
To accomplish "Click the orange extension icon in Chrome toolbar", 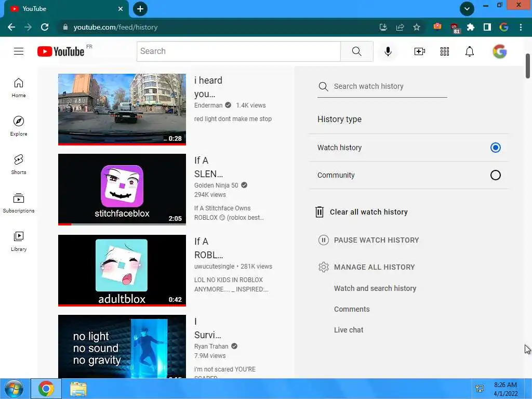I will point(437,26).
